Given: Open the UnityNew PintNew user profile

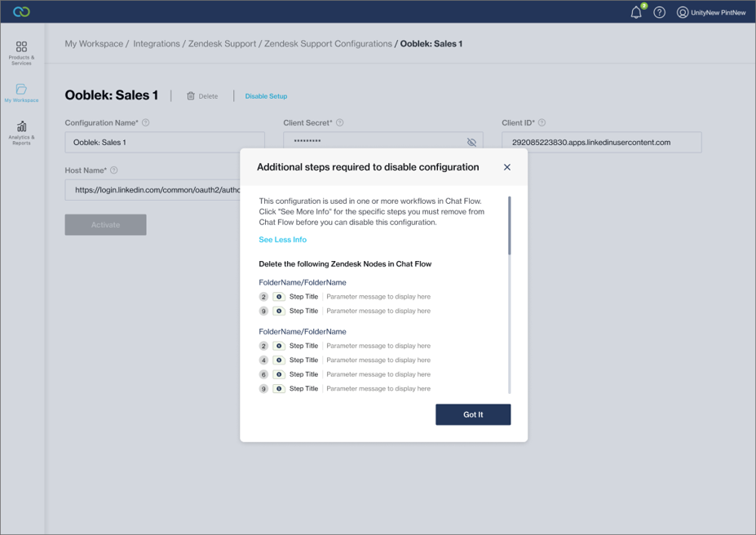Looking at the screenshot, I should coord(711,12).
